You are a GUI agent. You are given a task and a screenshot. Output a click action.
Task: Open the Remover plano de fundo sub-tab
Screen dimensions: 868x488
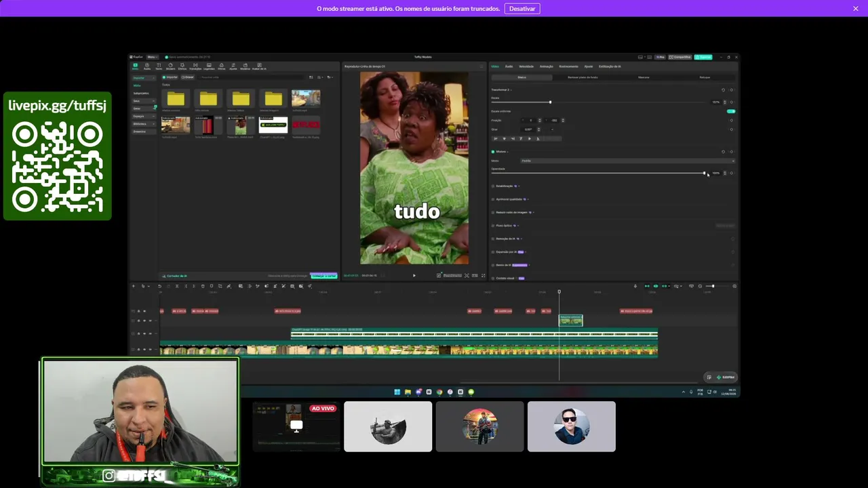tap(583, 77)
